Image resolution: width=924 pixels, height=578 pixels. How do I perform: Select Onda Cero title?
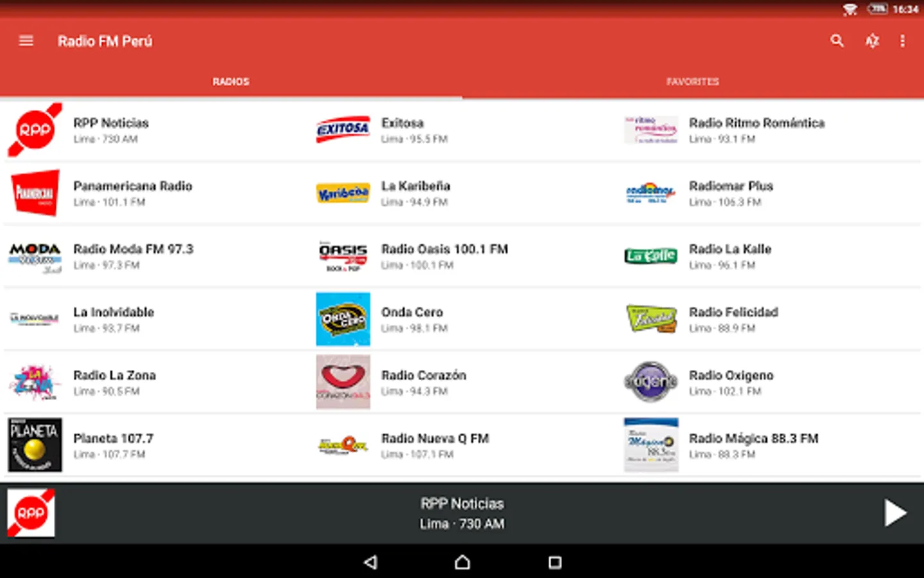click(412, 312)
